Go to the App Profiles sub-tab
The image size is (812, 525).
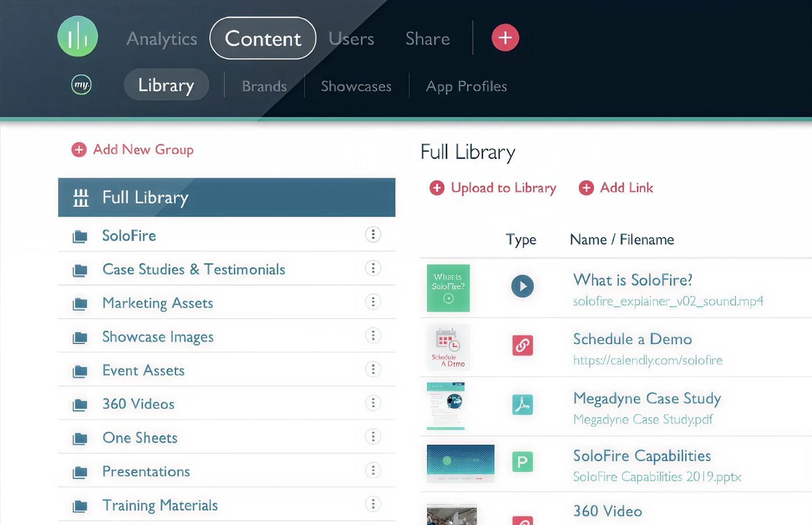[x=466, y=86]
